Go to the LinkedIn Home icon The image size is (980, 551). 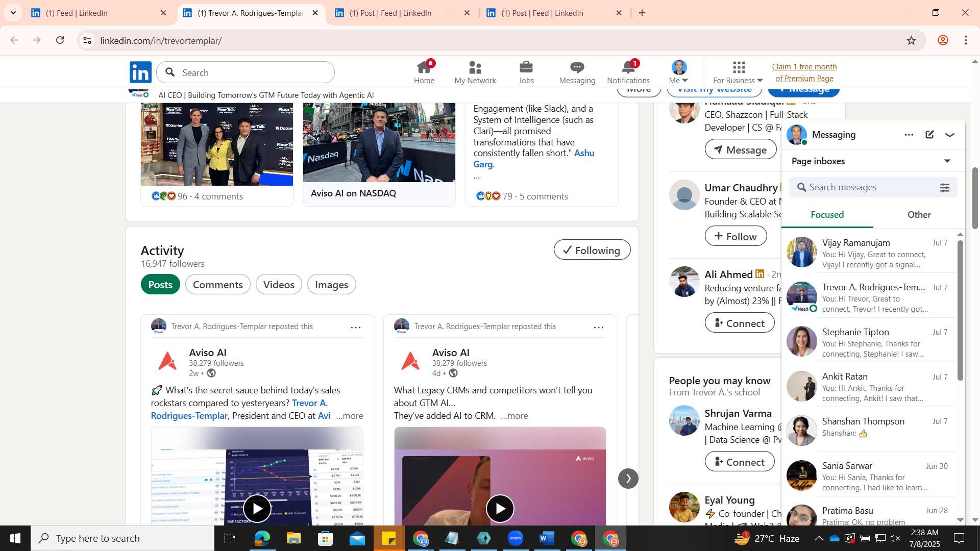[x=424, y=72]
